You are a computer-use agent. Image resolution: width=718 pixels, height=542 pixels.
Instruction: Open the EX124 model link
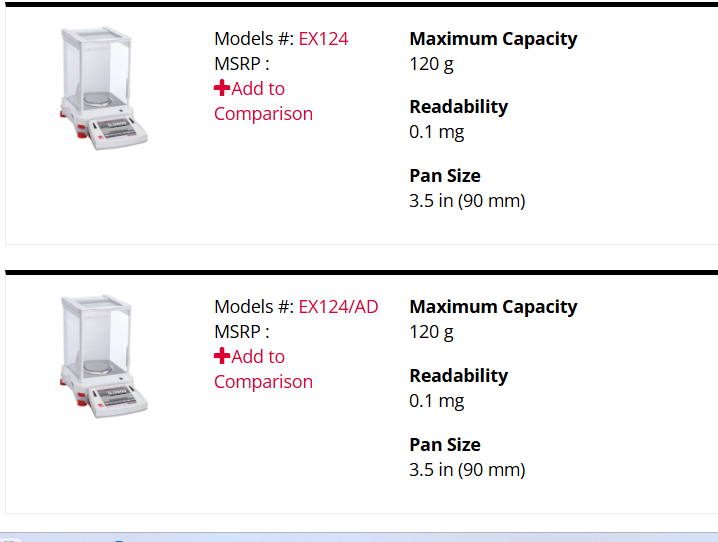click(x=323, y=39)
